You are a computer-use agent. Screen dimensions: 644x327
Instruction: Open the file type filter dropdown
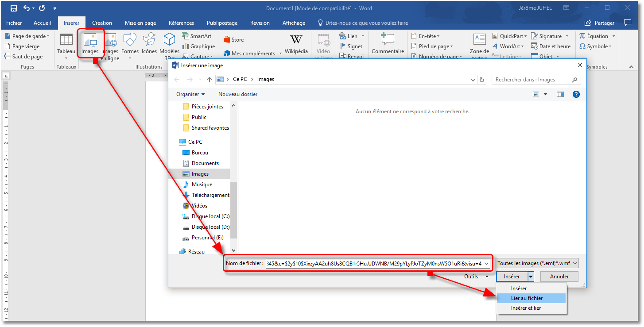tap(537, 263)
